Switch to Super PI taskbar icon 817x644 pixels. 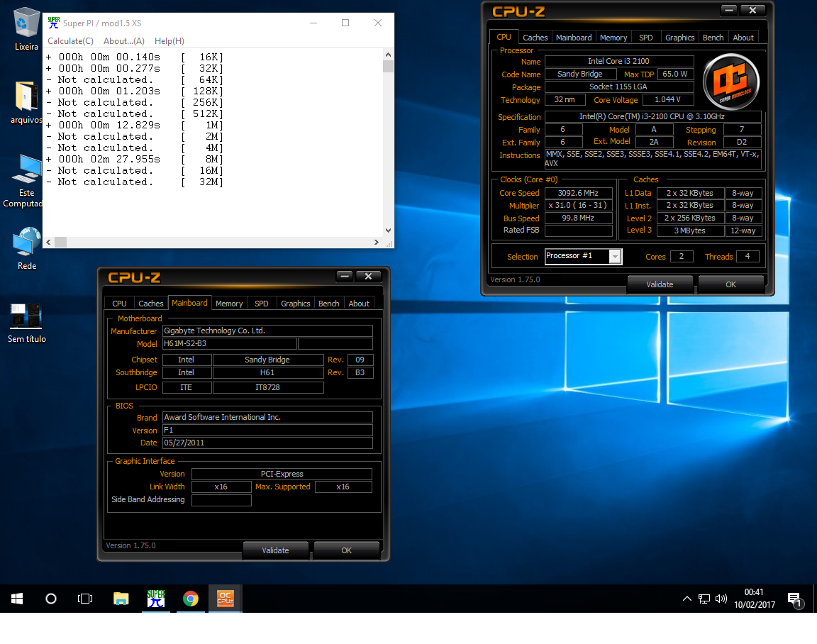pos(156,599)
